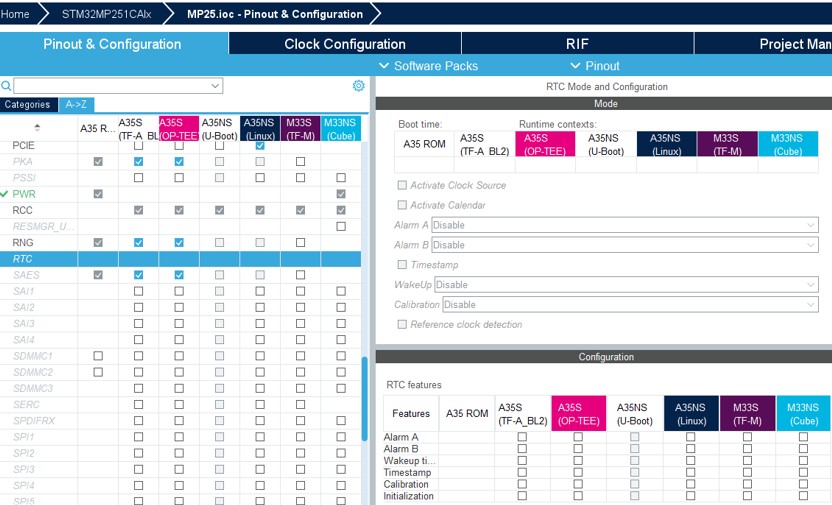832x505 pixels.
Task: Expand the Pinout menu
Action: (x=595, y=66)
